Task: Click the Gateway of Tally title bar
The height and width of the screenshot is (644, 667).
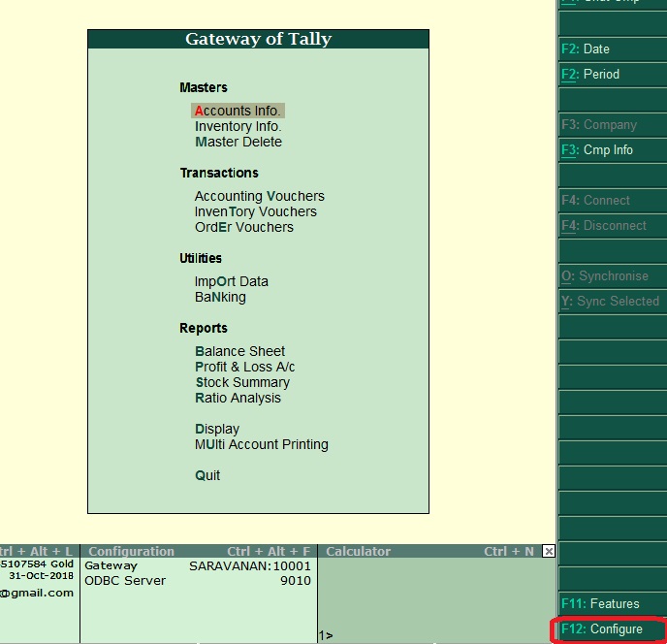Action: [258, 39]
